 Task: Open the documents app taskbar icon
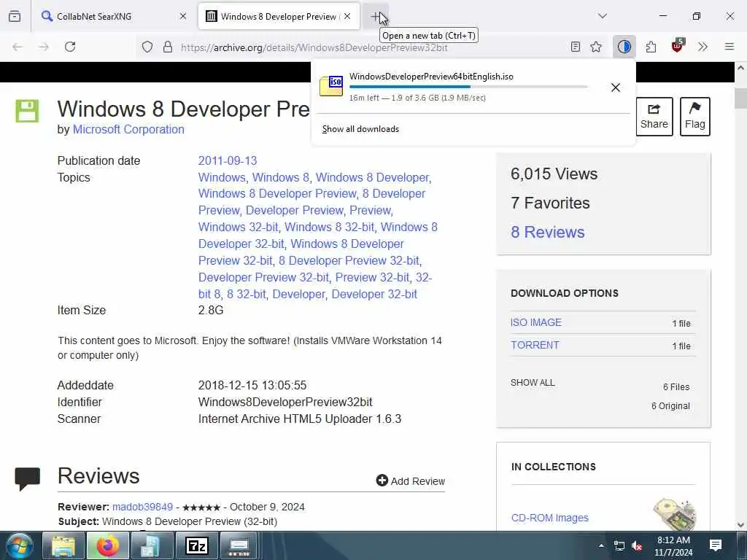point(152,545)
